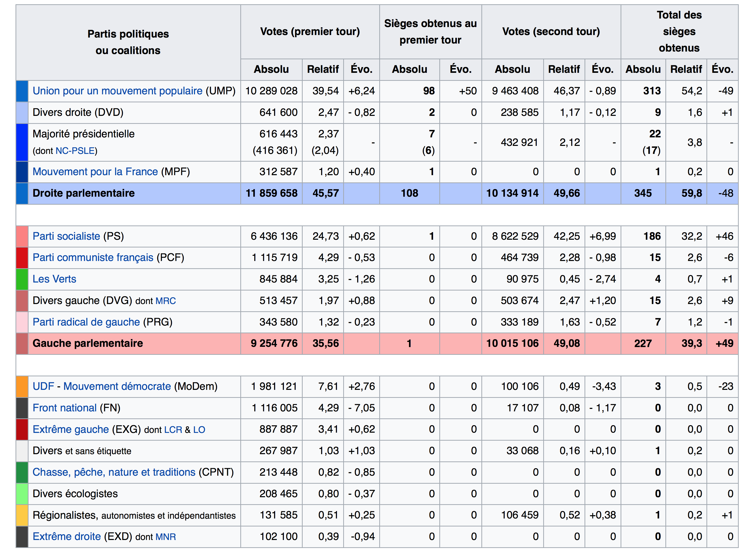Click the Droite parlementaire row label
Viewport: 748px width, 560px height.
coord(84,193)
